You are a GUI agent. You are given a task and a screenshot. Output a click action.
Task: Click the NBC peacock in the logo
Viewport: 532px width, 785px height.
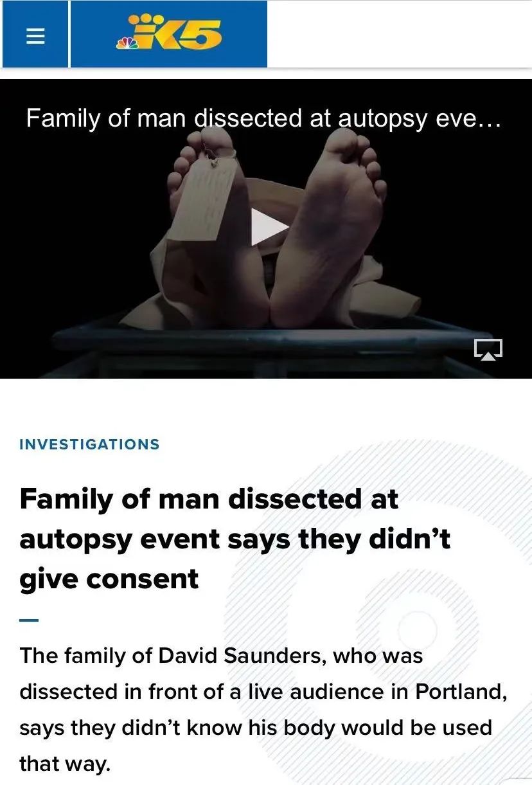tap(125, 42)
